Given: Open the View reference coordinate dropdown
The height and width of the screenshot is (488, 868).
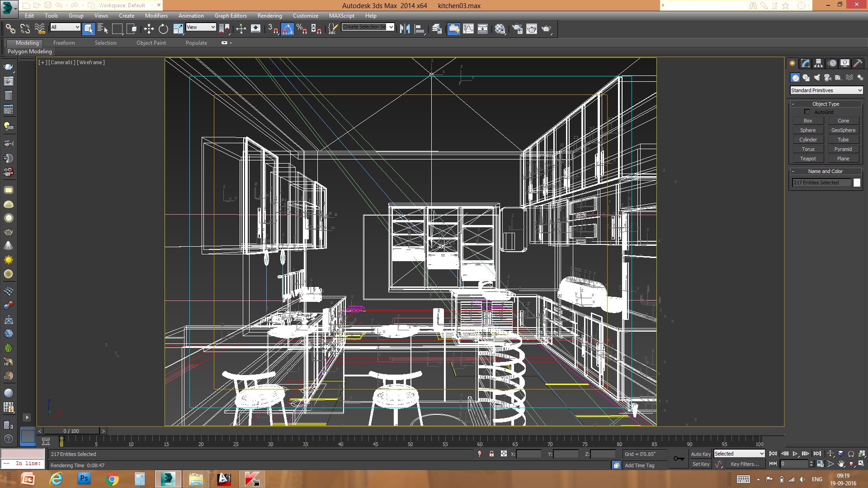Looking at the screenshot, I should click(201, 27).
